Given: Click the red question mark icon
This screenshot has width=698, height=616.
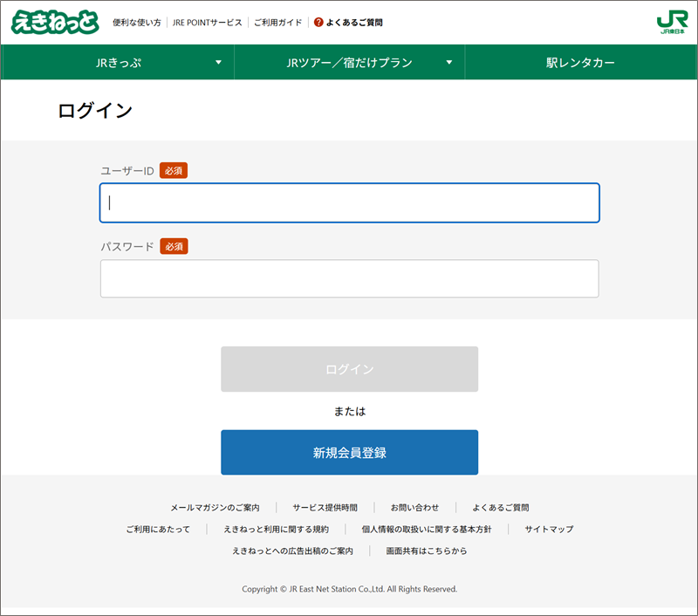Looking at the screenshot, I should click(318, 23).
